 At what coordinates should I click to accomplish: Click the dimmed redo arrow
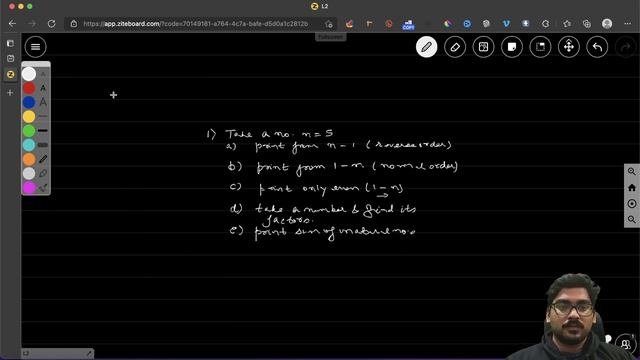pos(626,47)
